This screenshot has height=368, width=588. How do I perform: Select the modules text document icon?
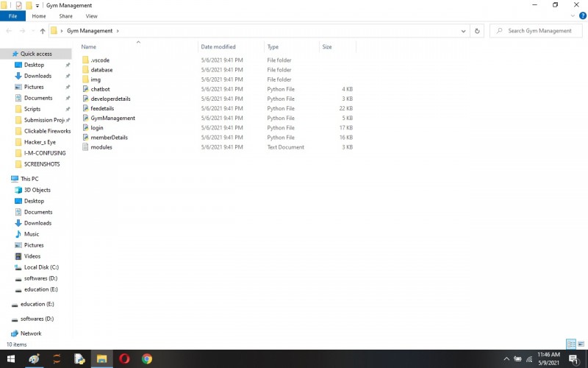tap(85, 147)
